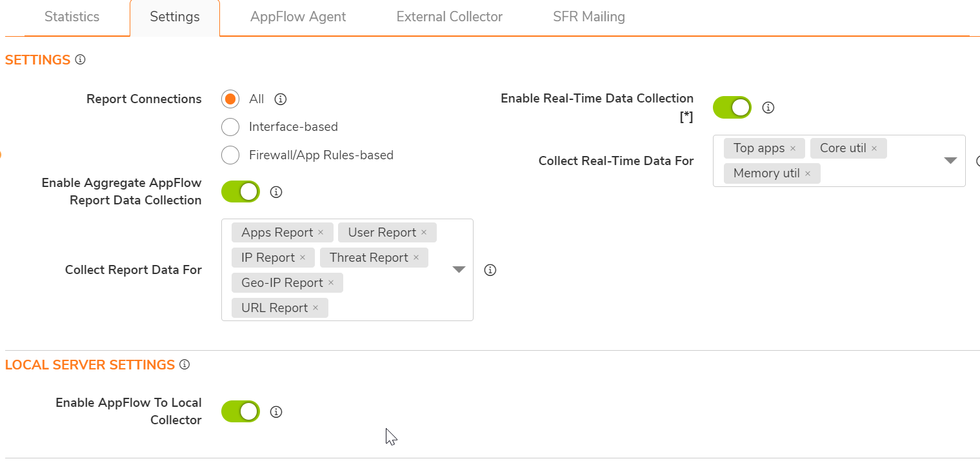The width and height of the screenshot is (980, 461).
Task: Open the AppFlow Agent tab
Action: [298, 17]
